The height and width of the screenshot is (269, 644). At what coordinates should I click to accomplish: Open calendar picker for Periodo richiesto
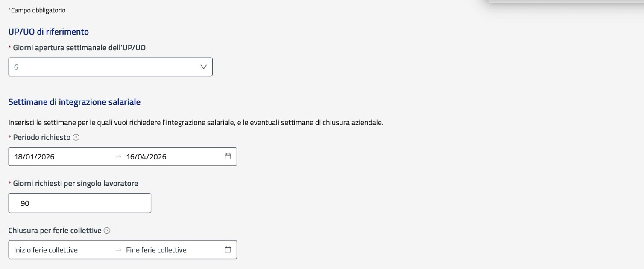coord(228,156)
